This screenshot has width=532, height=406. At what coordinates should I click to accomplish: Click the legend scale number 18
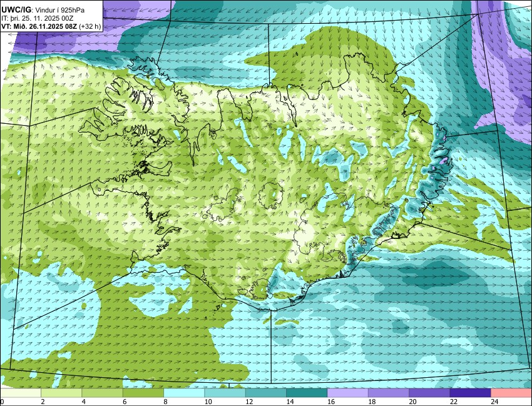[x=372, y=402]
